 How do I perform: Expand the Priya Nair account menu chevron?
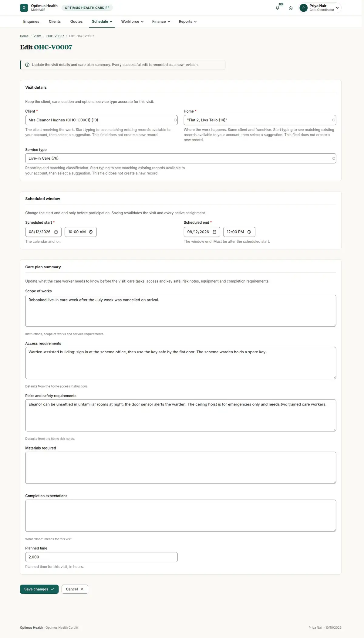337,8
